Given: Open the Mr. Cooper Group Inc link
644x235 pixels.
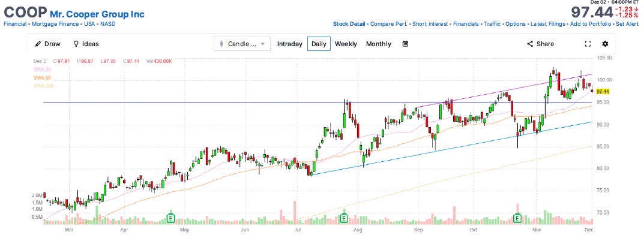Looking at the screenshot, I should click(97, 14).
